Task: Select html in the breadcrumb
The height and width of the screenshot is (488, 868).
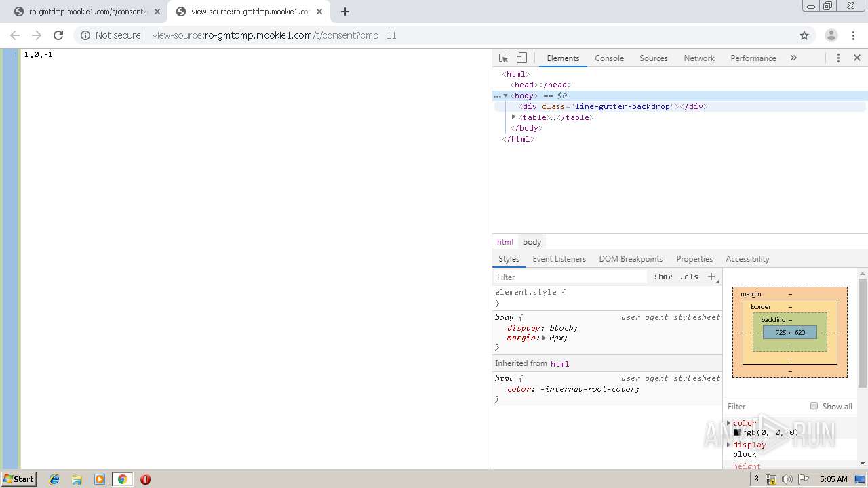Action: point(505,242)
